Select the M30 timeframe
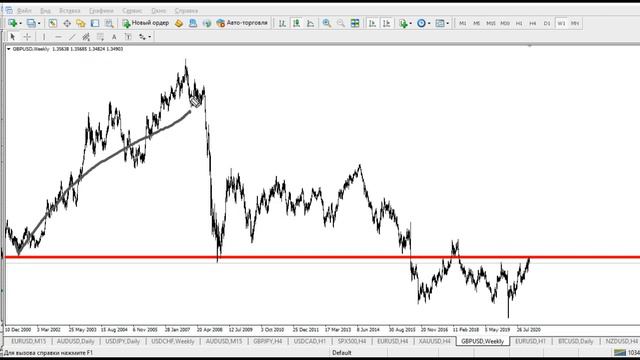Viewport: 640px width, 360px height. [x=505, y=24]
